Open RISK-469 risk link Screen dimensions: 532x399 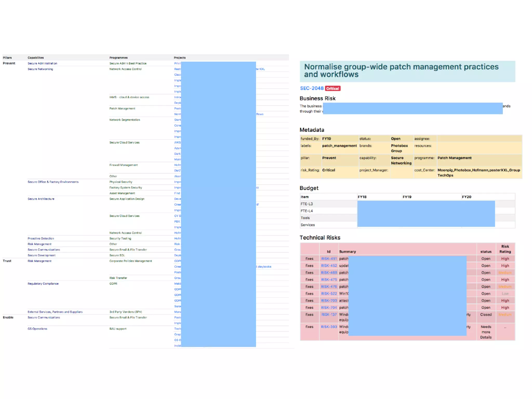329,273
